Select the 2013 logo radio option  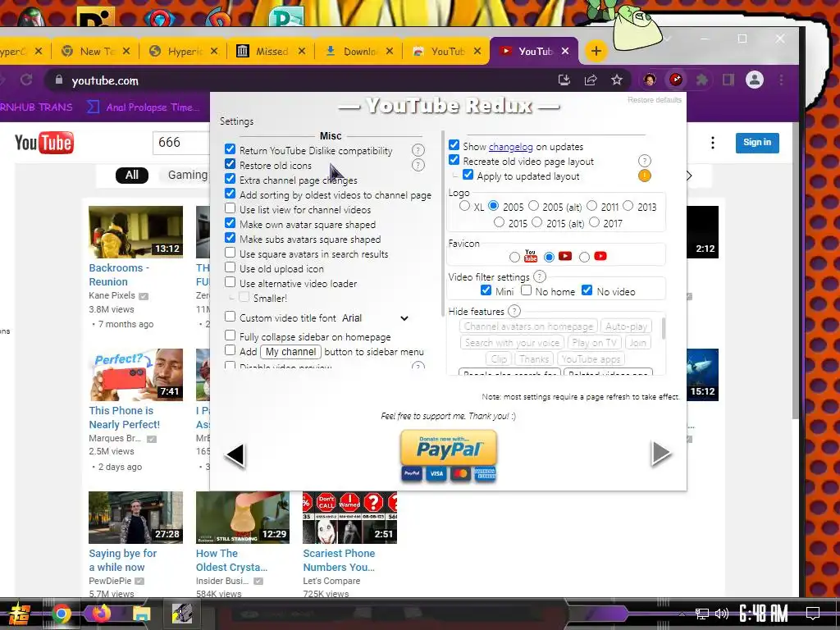628,206
